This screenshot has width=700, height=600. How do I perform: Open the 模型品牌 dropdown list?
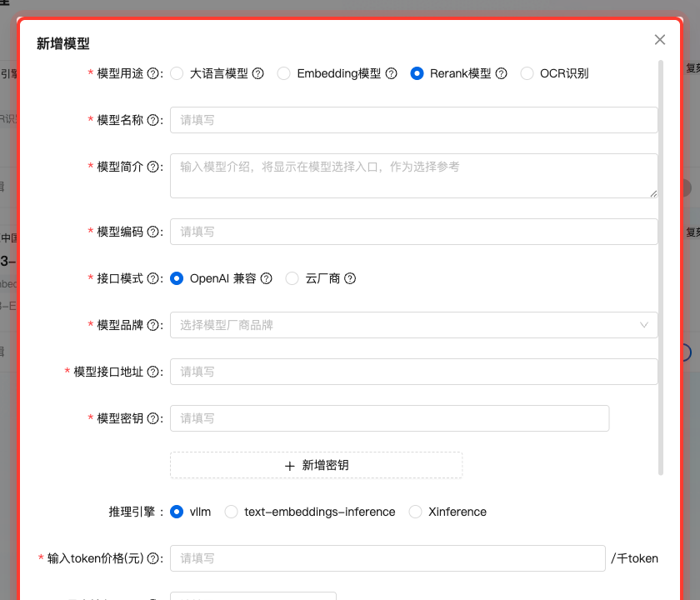click(414, 325)
